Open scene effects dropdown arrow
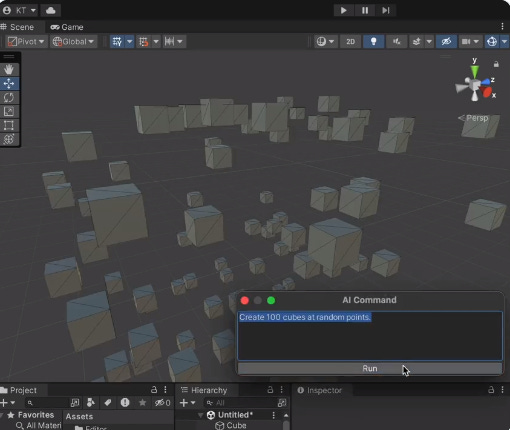510x430 pixels. [x=429, y=42]
